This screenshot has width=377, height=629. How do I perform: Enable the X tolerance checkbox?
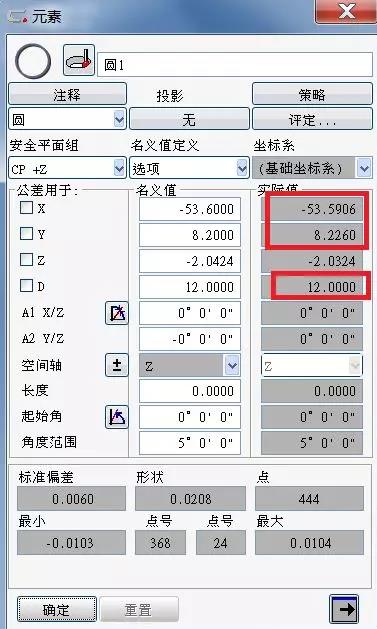[x=26, y=208]
